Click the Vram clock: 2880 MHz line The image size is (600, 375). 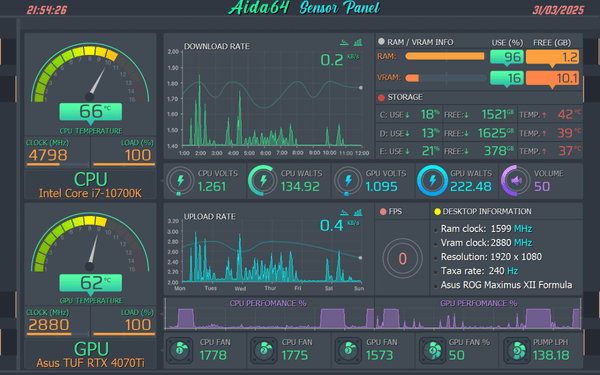point(486,243)
